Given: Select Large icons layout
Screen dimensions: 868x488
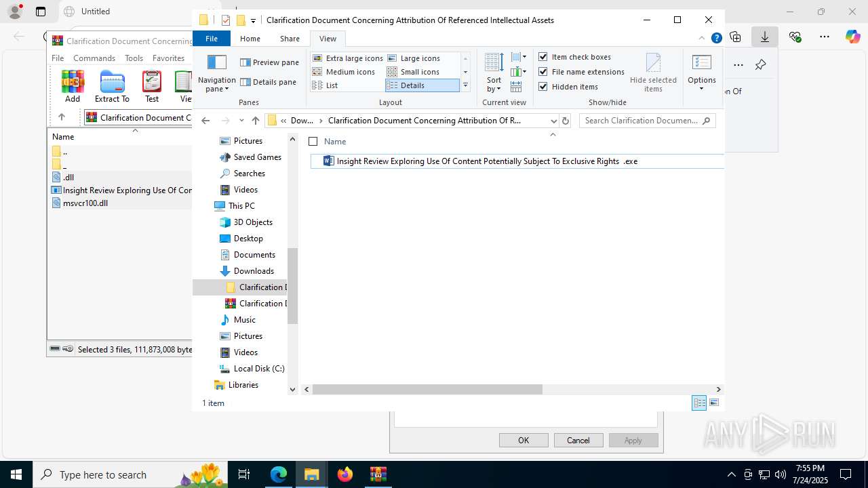Looking at the screenshot, I should pyautogui.click(x=414, y=58).
